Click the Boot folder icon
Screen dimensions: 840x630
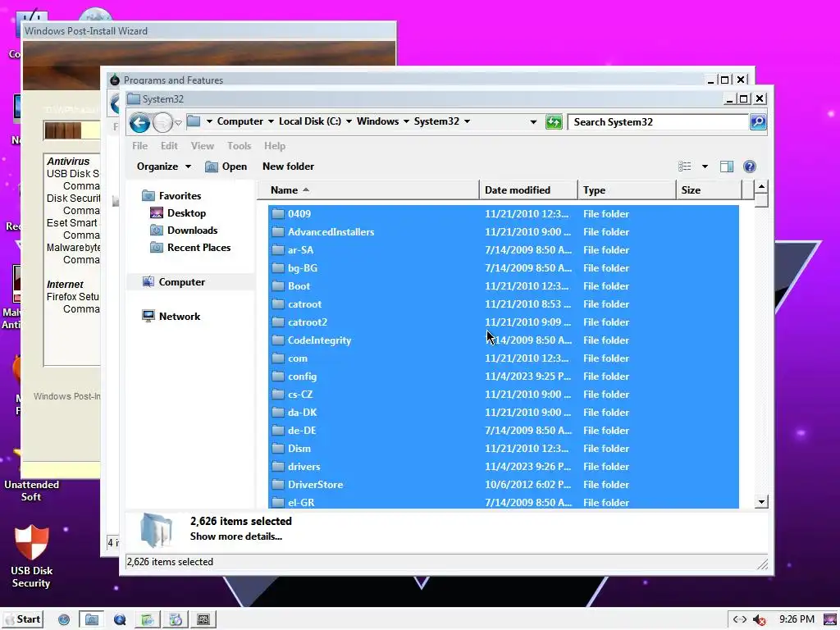click(277, 286)
